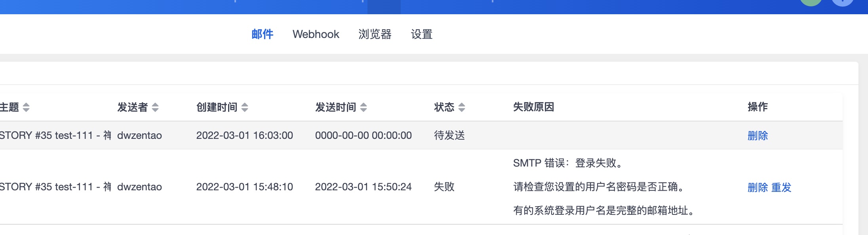Click the sort arrows beside 主题
Viewport: 868px width, 235px height.
(x=26, y=107)
